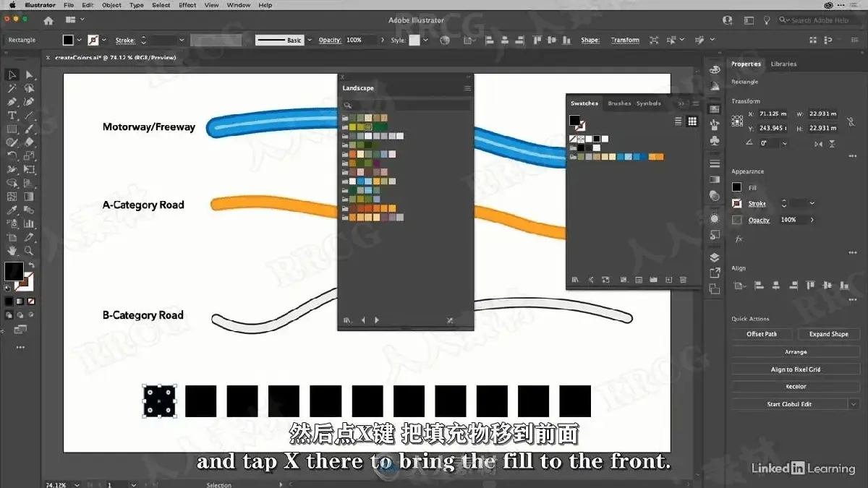Screen dimensions: 868x488
Task: Click the Fill swatch in Appearance section
Action: click(x=737, y=188)
